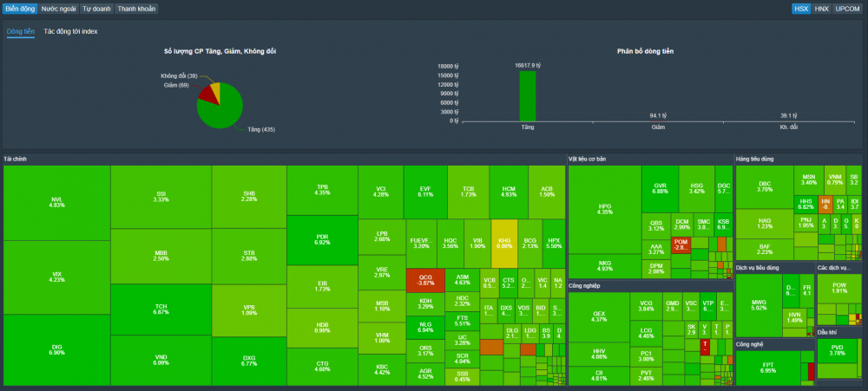868x391 pixels.
Task: Select the PVD 3.78% tile
Action: [x=838, y=350]
